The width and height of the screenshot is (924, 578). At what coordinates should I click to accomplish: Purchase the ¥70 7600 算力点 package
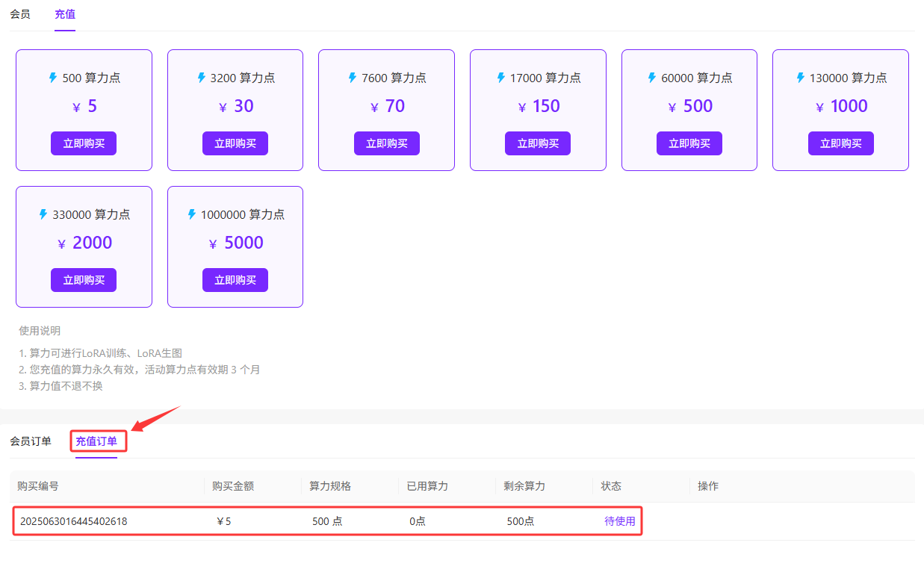pyautogui.click(x=386, y=143)
